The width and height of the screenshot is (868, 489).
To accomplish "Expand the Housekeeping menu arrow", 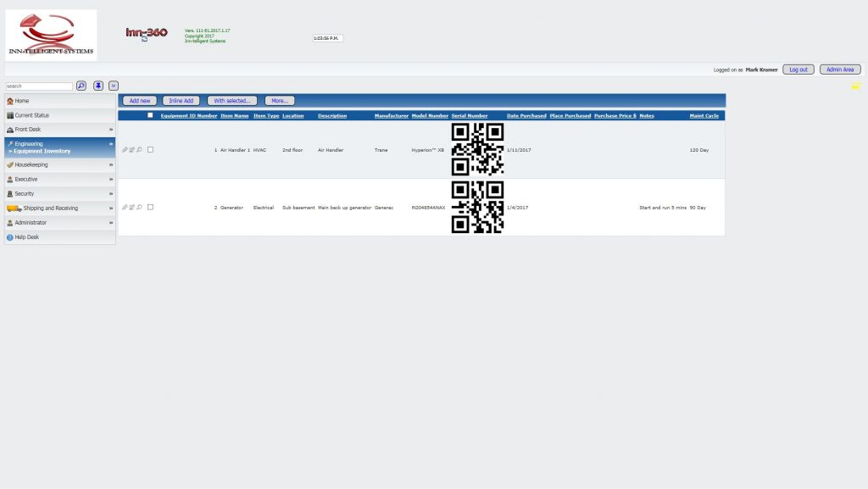I will [x=111, y=165].
